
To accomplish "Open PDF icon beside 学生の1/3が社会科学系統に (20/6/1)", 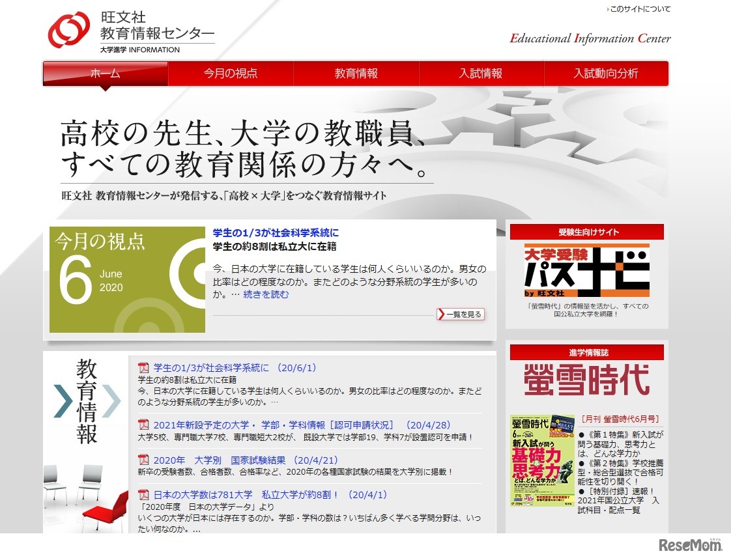I will click(x=143, y=368).
